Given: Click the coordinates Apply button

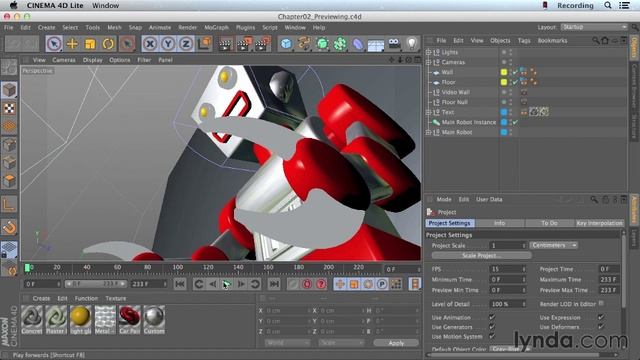Looking at the screenshot, I should (x=396, y=343).
